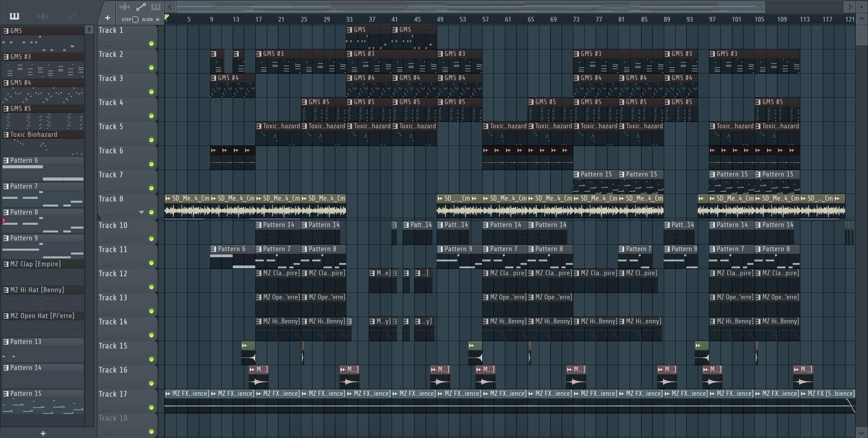The width and height of the screenshot is (868, 438).
Task: Select the automation filter in the picker
Action: click(72, 16)
